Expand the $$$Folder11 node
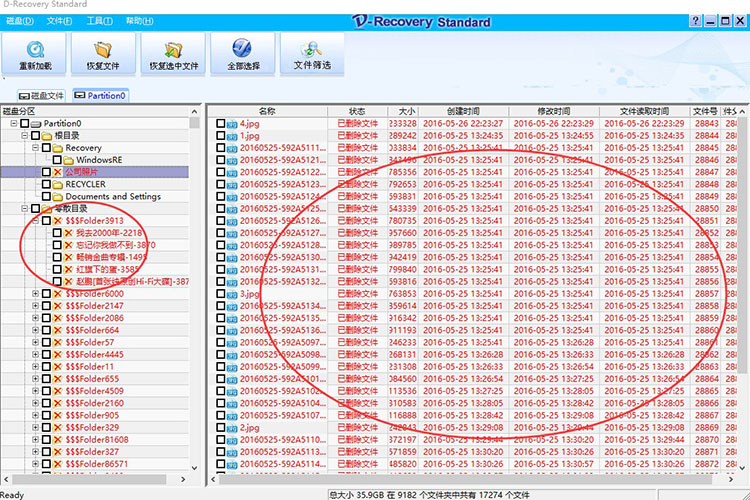This screenshot has height=500, width=750. point(35,367)
